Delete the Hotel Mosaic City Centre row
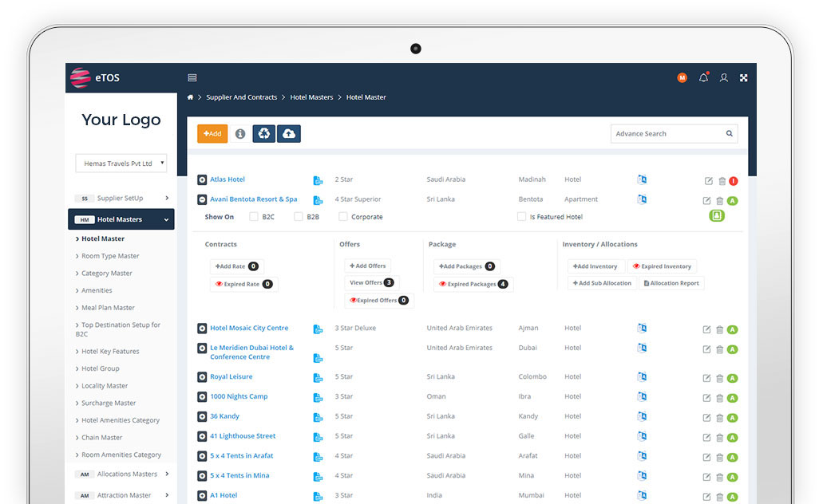The height and width of the screenshot is (504, 819). coord(719,329)
